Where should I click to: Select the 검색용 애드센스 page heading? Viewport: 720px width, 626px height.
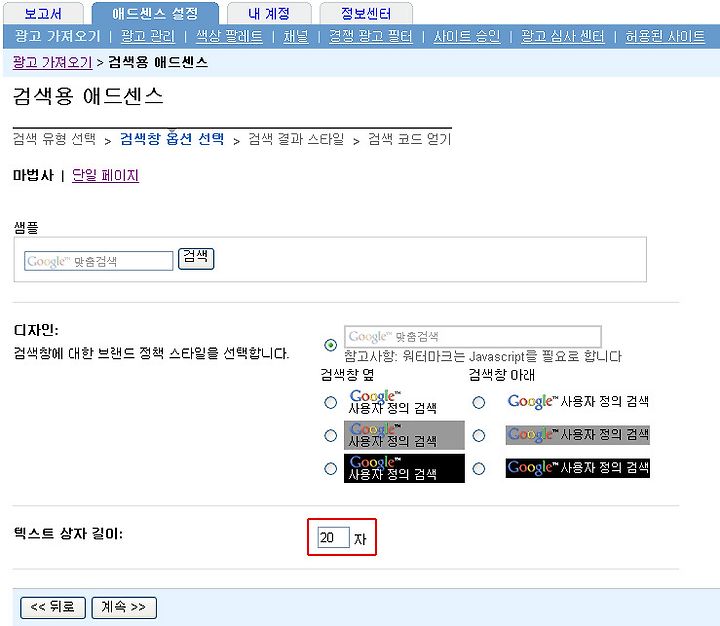click(x=88, y=96)
